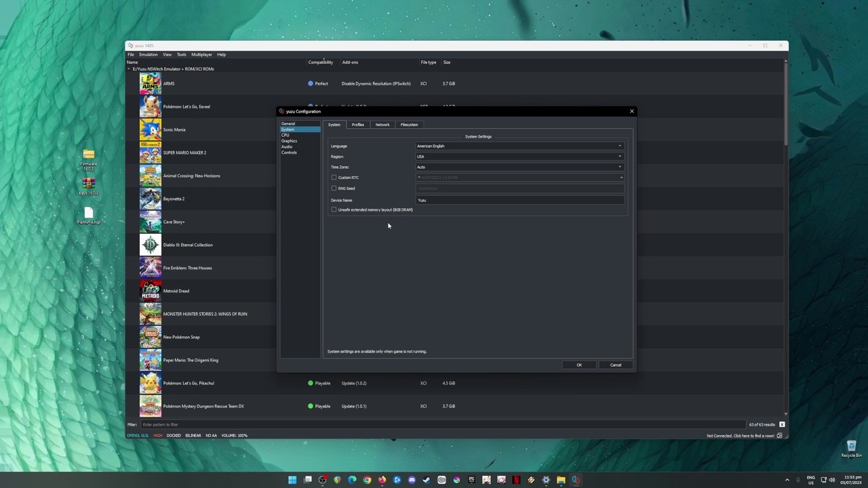Click the Super Mario Maker 2 game icon
This screenshot has height=488, width=868.
[151, 152]
